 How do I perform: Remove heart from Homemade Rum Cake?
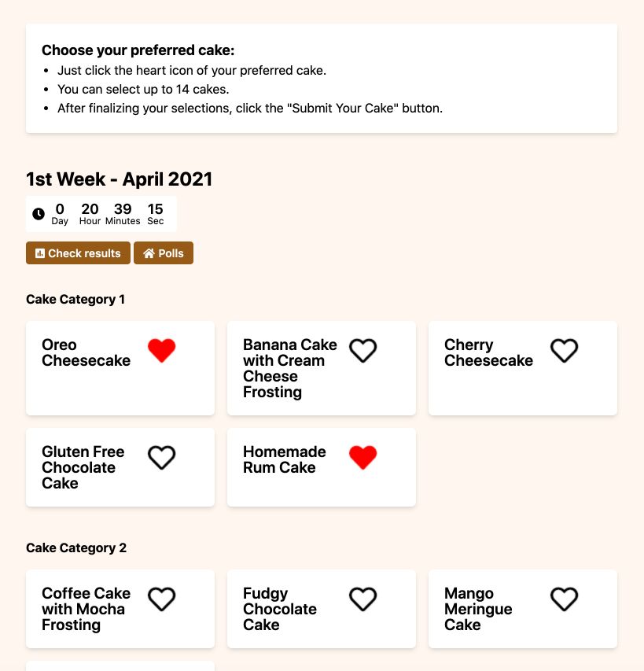(362, 457)
